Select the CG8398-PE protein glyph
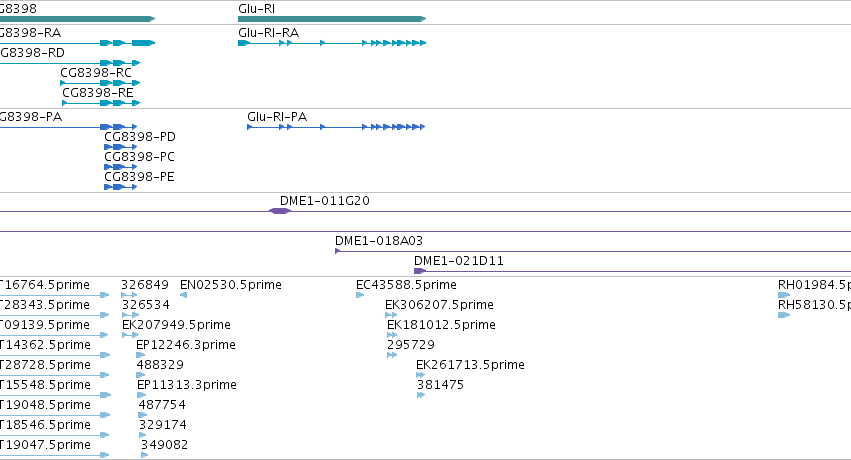 tap(120, 187)
